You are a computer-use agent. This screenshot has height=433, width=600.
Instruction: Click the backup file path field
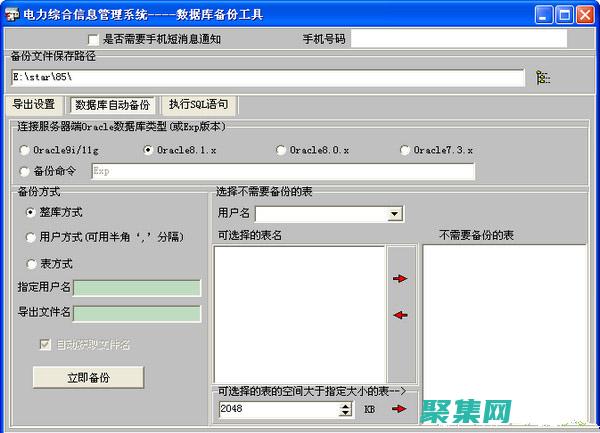(x=267, y=77)
